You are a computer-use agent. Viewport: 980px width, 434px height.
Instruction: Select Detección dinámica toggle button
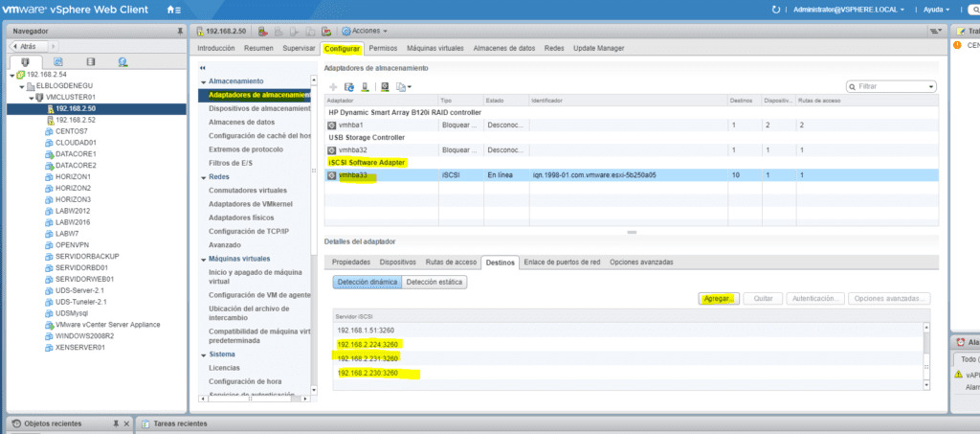tap(367, 282)
